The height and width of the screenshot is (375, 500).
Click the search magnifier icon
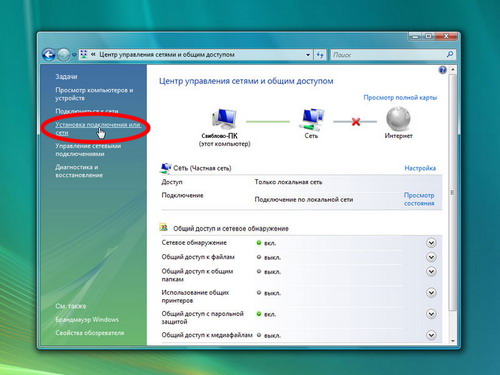[x=450, y=54]
